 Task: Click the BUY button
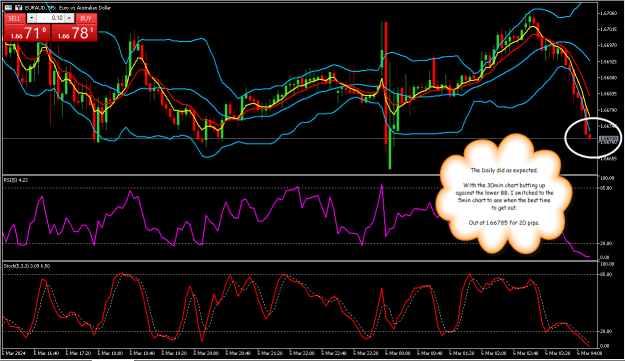coord(86,18)
